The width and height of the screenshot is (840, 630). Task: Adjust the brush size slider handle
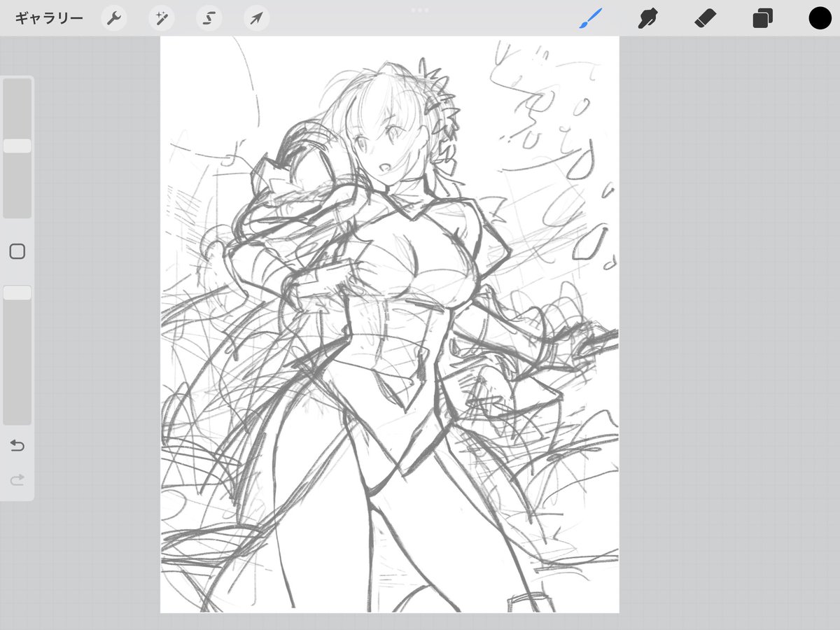coord(17,146)
